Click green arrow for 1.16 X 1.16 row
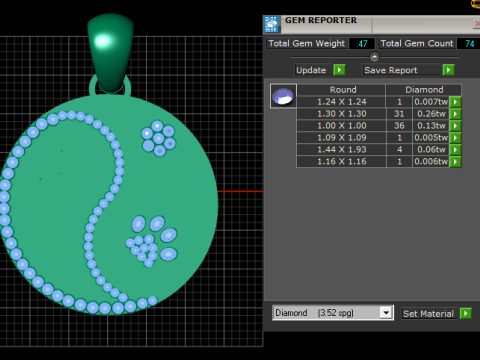Image resolution: width=480 pixels, height=360 pixels. (455, 162)
